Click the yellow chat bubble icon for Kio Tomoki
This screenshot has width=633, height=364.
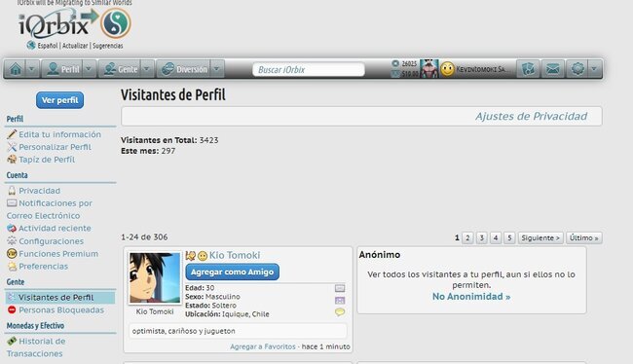(340, 312)
